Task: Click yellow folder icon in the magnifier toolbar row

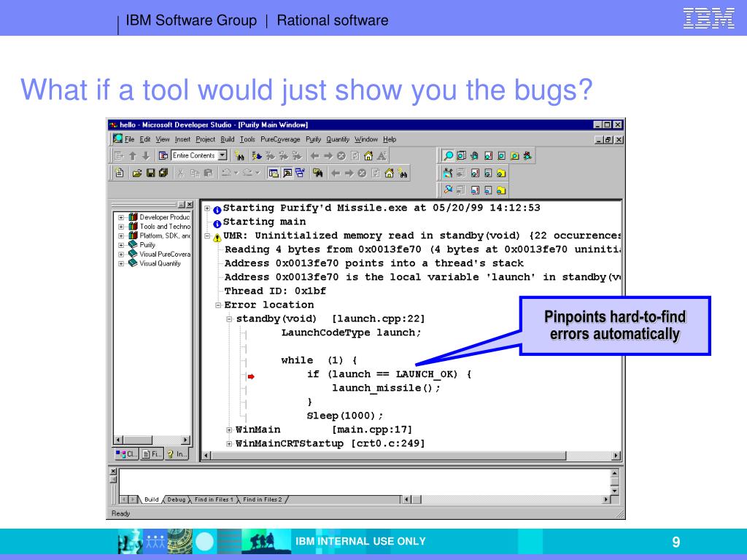Action: coord(514,156)
